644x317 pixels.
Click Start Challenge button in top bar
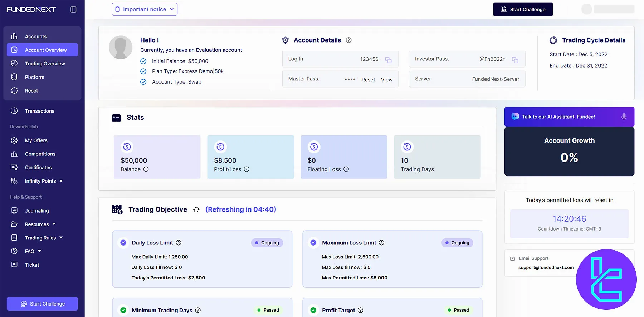coord(523,9)
